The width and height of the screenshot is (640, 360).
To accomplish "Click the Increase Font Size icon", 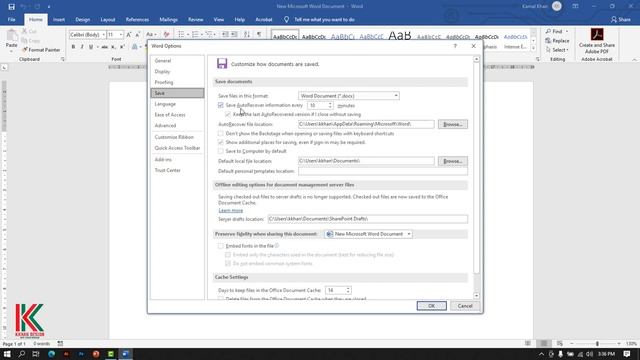I will (129, 35).
